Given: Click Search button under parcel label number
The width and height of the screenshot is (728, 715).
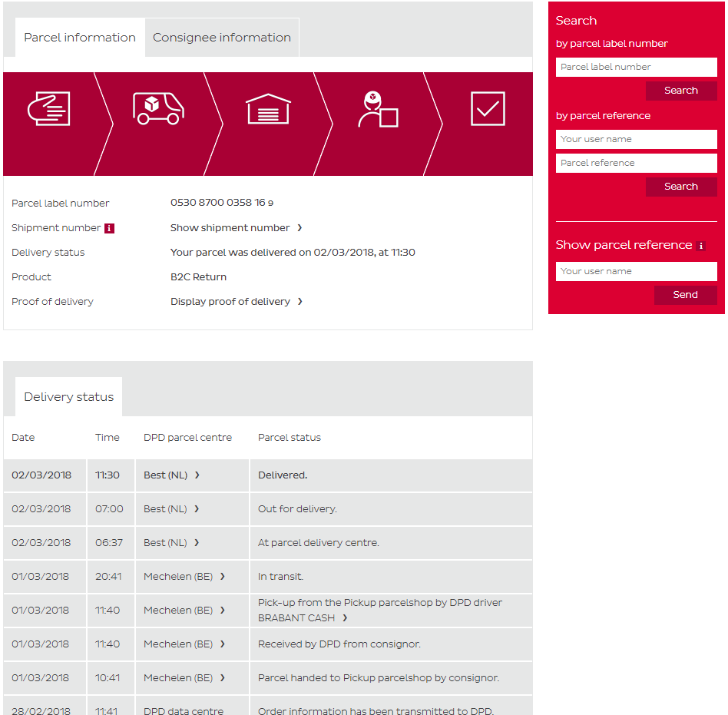Looking at the screenshot, I should click(x=680, y=91).
